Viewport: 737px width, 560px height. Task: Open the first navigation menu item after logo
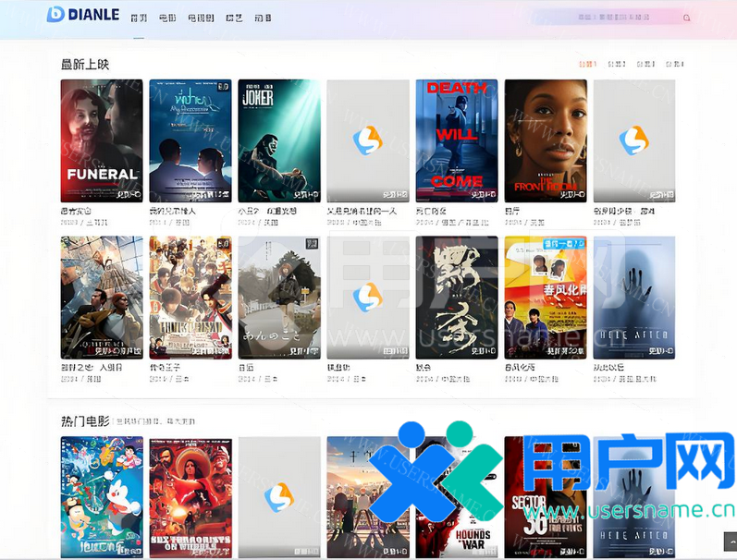pyautogui.click(x=139, y=18)
